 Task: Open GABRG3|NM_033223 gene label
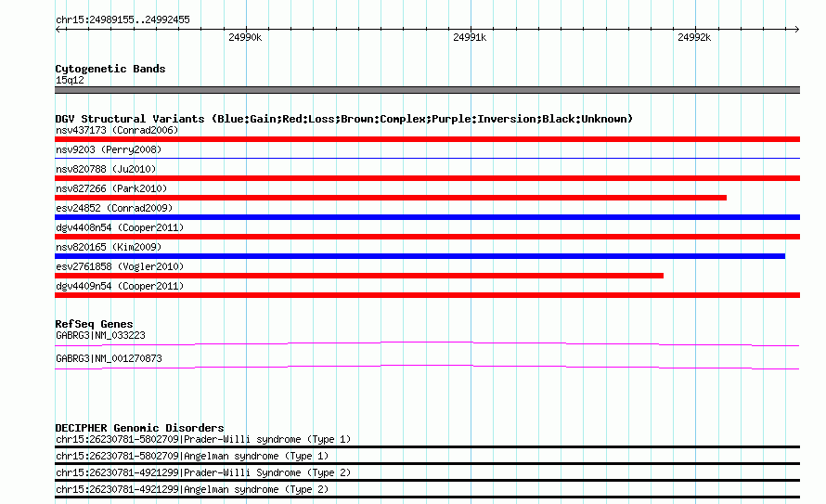tap(100, 335)
